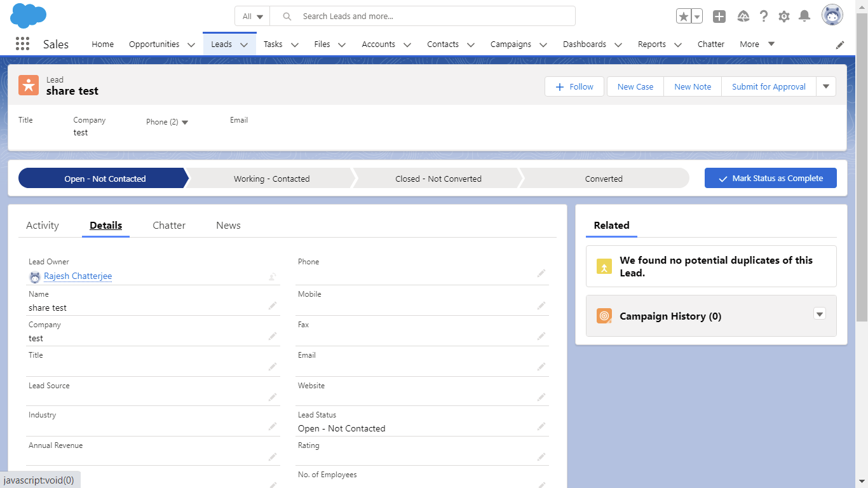868x488 pixels.
Task: Expand the Files nav chevron
Action: click(x=342, y=44)
